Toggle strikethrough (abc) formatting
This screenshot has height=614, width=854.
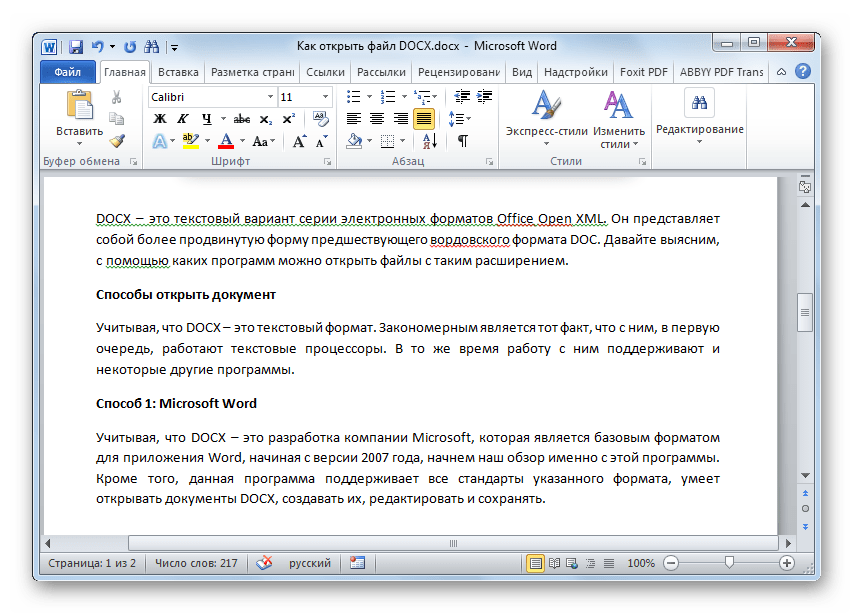pyautogui.click(x=242, y=119)
